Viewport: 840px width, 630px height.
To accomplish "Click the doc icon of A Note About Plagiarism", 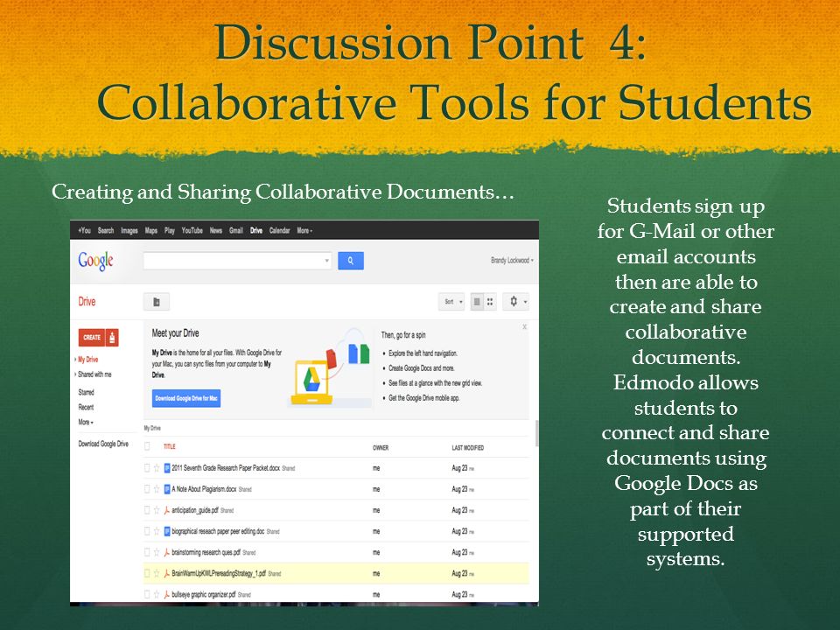I will tap(167, 489).
